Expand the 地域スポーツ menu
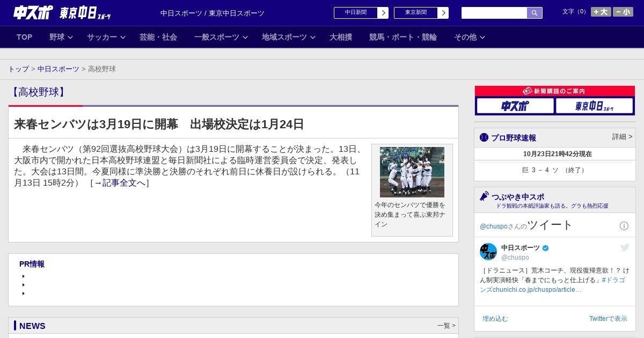The image size is (644, 338). click(x=289, y=37)
